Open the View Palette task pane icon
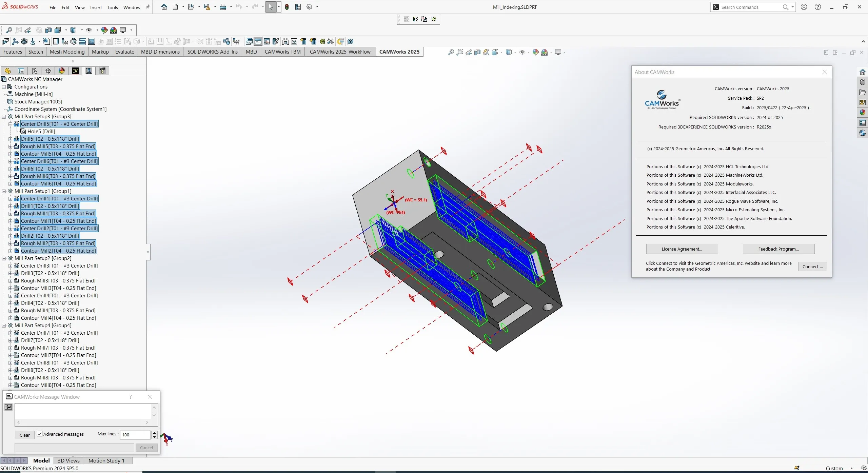Image resolution: width=868 pixels, height=473 pixels. point(863,102)
